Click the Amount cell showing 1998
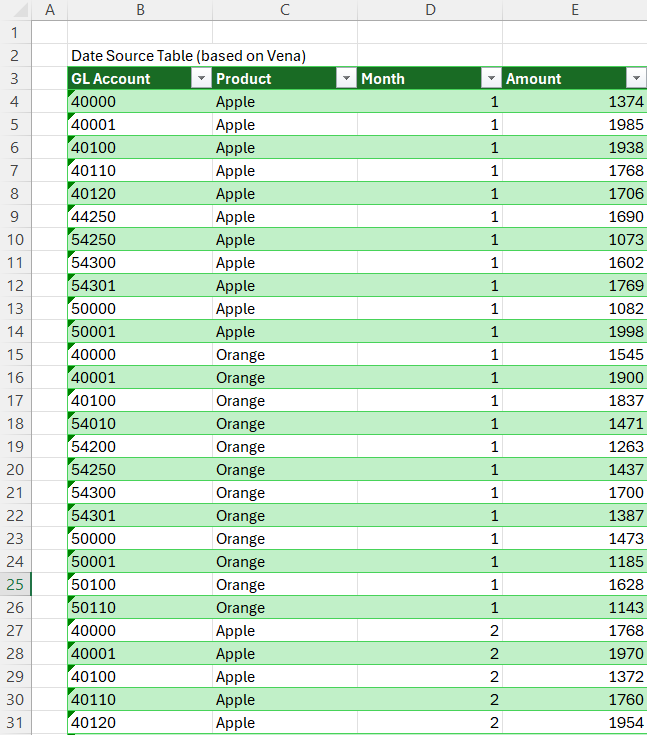The image size is (647, 735). point(575,332)
